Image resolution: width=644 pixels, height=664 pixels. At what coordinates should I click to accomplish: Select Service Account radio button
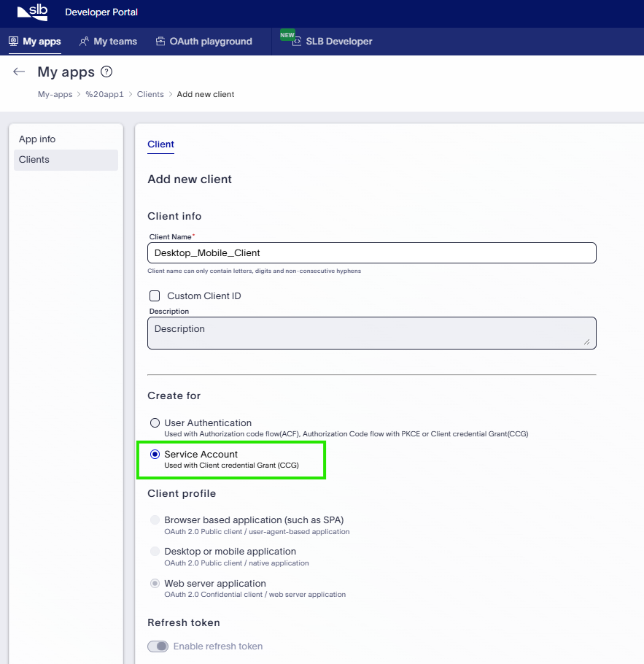tap(155, 455)
